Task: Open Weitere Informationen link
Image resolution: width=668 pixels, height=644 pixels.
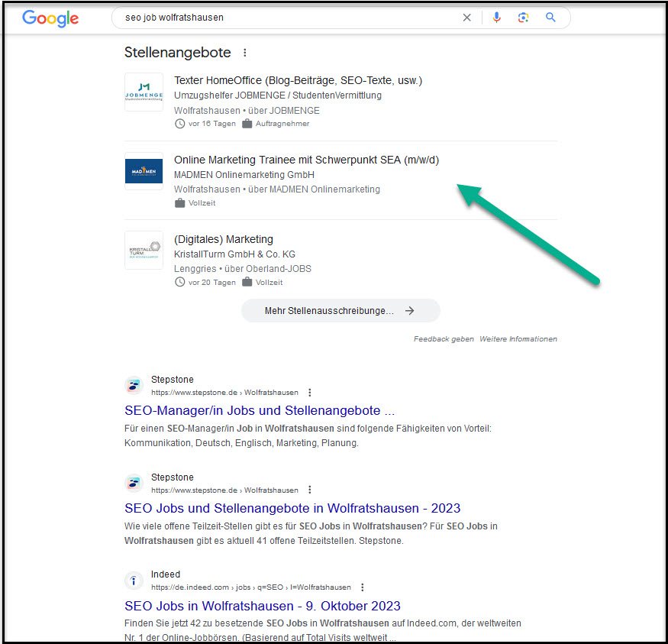Action: 518,339
